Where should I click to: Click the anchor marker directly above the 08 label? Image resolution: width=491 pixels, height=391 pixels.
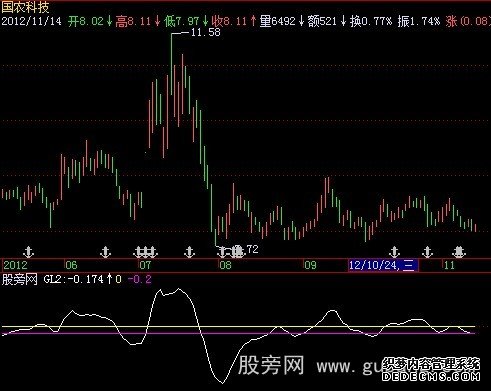click(222, 252)
